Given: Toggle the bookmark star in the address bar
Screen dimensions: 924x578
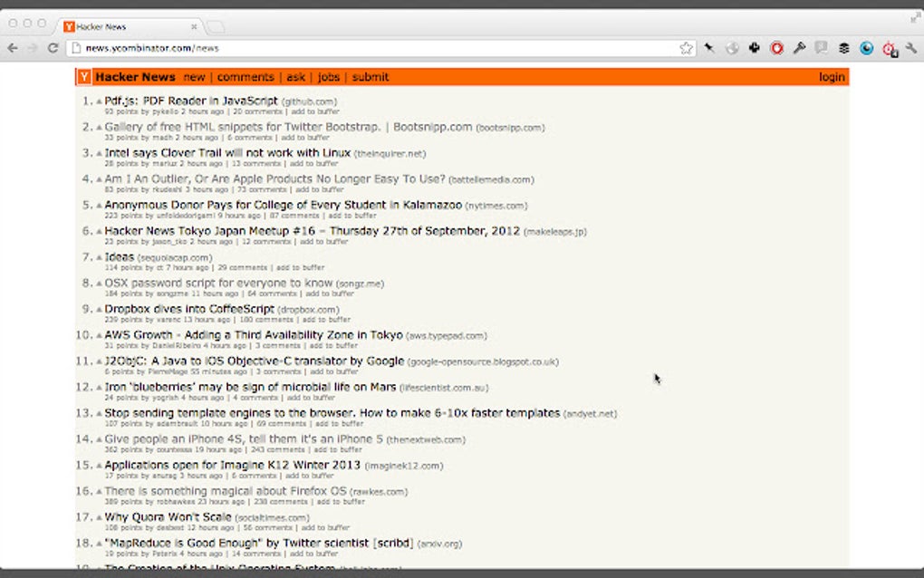Looking at the screenshot, I should pyautogui.click(x=686, y=46).
